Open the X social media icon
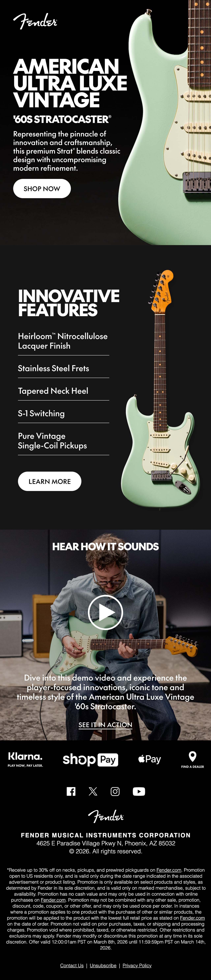Image resolution: width=211 pixels, height=980 pixels. [x=93, y=791]
